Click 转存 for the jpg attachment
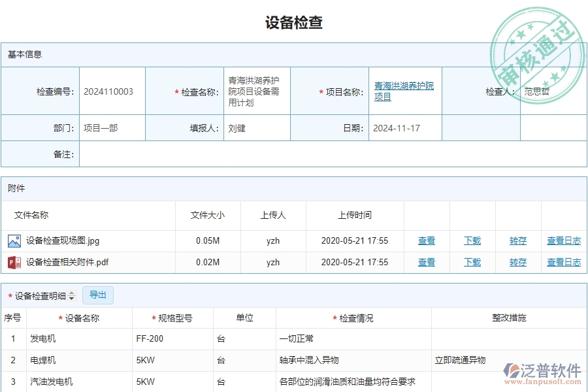The image size is (588, 392). tap(517, 240)
